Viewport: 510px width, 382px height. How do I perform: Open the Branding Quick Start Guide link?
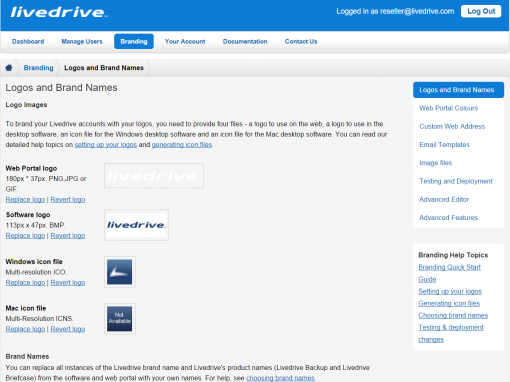449,273
